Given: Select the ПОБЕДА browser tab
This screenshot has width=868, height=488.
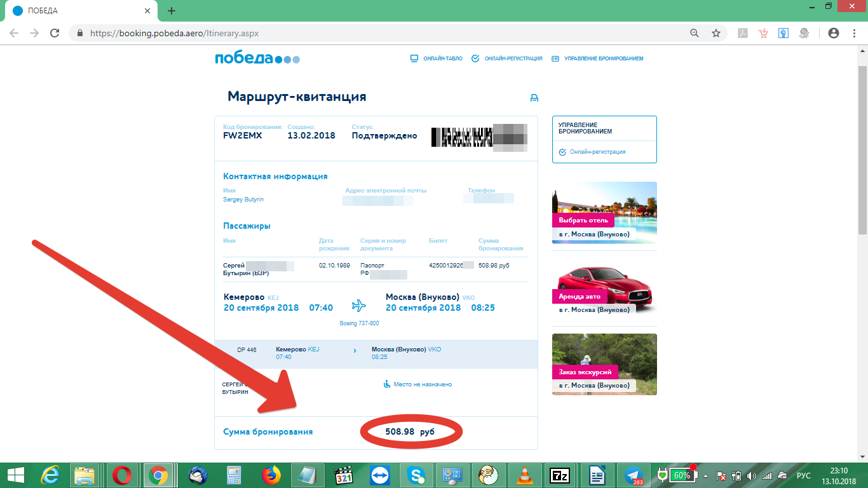Looking at the screenshot, I should pos(80,11).
